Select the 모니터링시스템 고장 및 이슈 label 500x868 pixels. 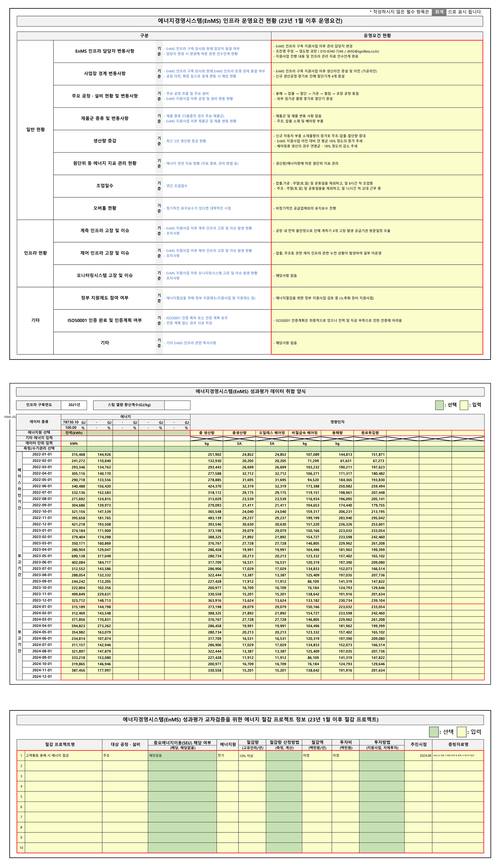(104, 276)
